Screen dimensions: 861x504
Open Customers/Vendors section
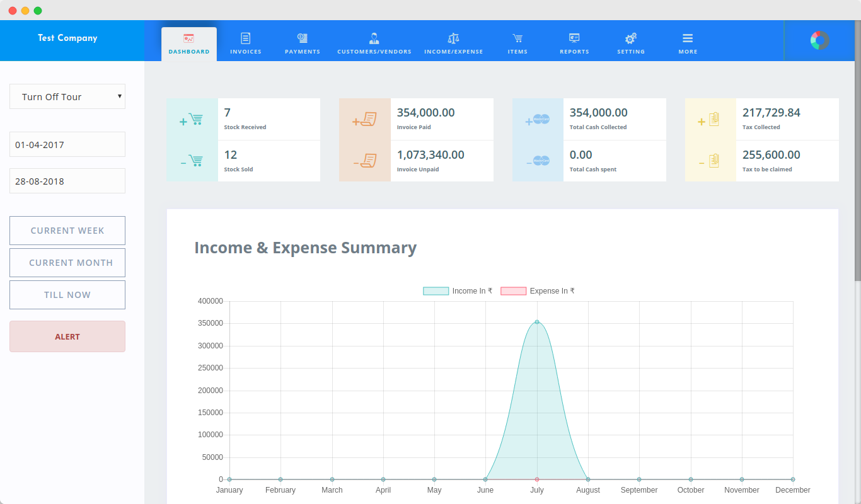coord(374,44)
